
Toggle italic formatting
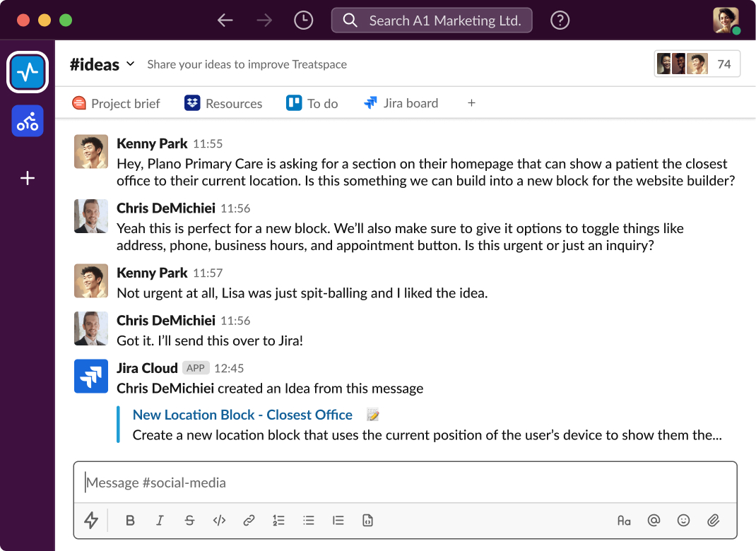pos(160,520)
